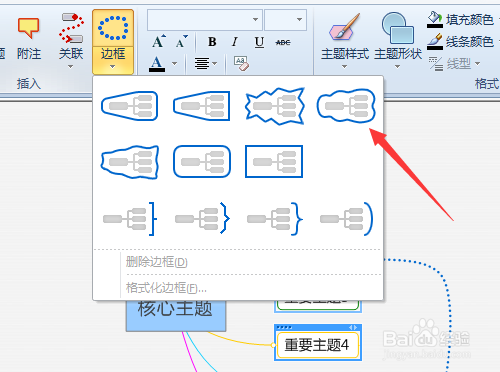Select the rounded curly brace summary style
Screen dimensions: 500x372
point(275,219)
